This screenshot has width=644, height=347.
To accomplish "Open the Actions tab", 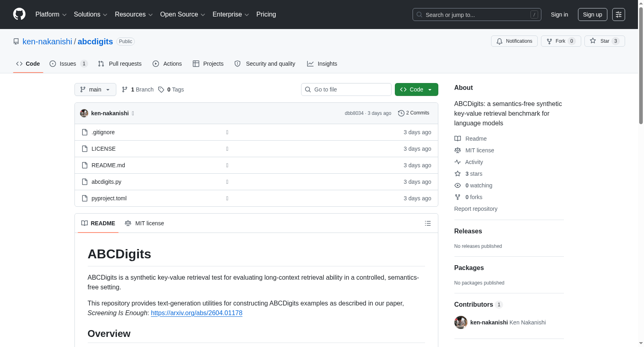I will point(167,64).
